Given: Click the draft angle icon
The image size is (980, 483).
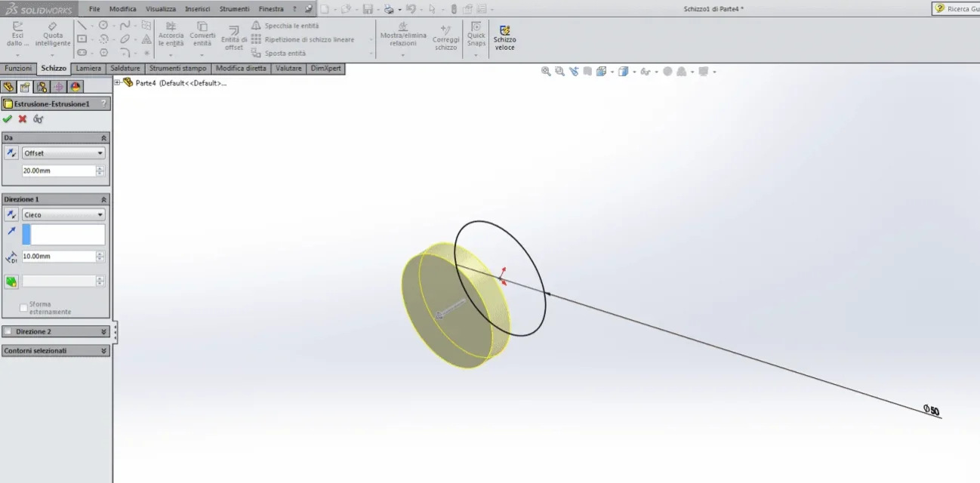Looking at the screenshot, I should tap(11, 281).
